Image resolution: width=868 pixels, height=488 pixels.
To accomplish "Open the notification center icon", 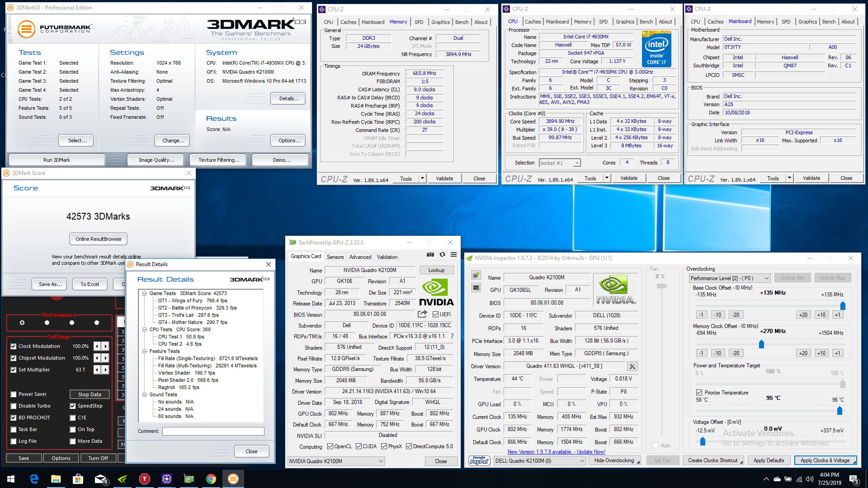I will pyautogui.click(x=854, y=479).
